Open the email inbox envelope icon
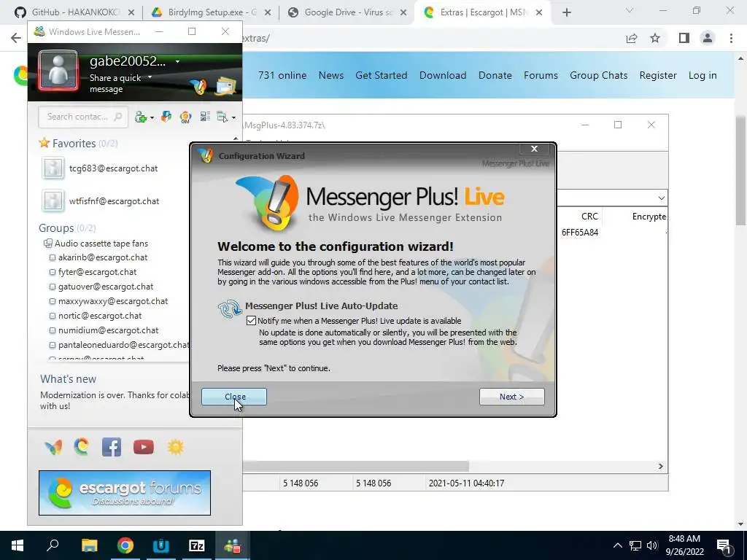This screenshot has width=747, height=560. 225,86
